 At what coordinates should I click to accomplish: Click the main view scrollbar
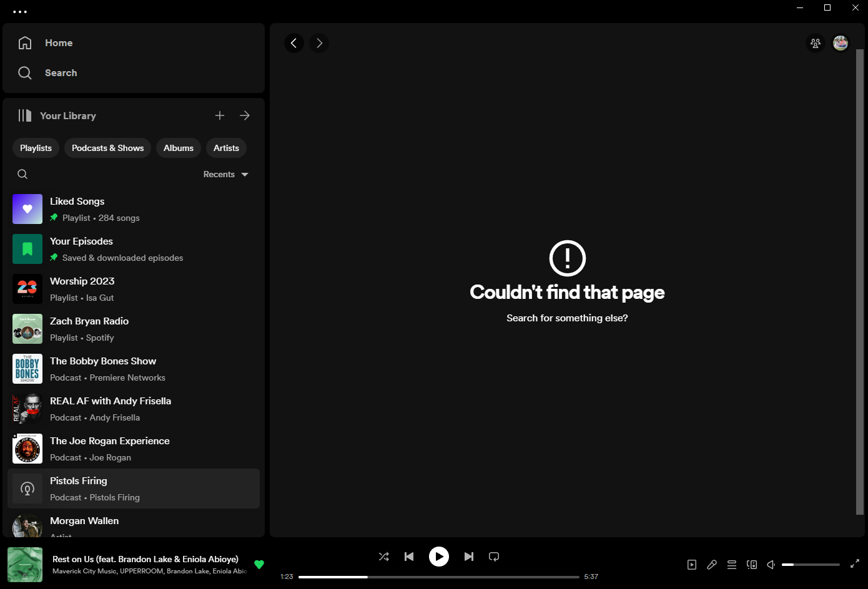tap(860, 282)
